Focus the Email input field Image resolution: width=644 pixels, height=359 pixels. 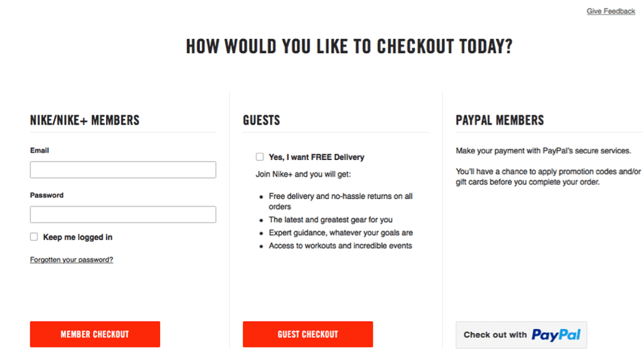coord(123,170)
